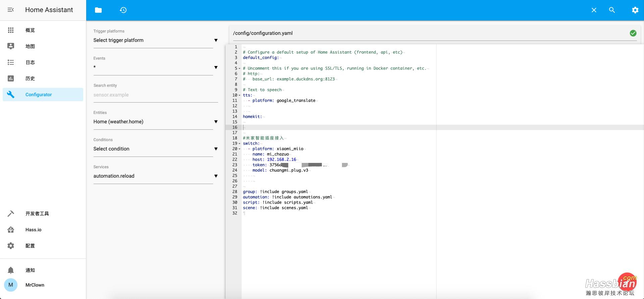This screenshot has height=299, width=644.
Task: Open the Select trigger platform dropdown
Action: click(156, 40)
